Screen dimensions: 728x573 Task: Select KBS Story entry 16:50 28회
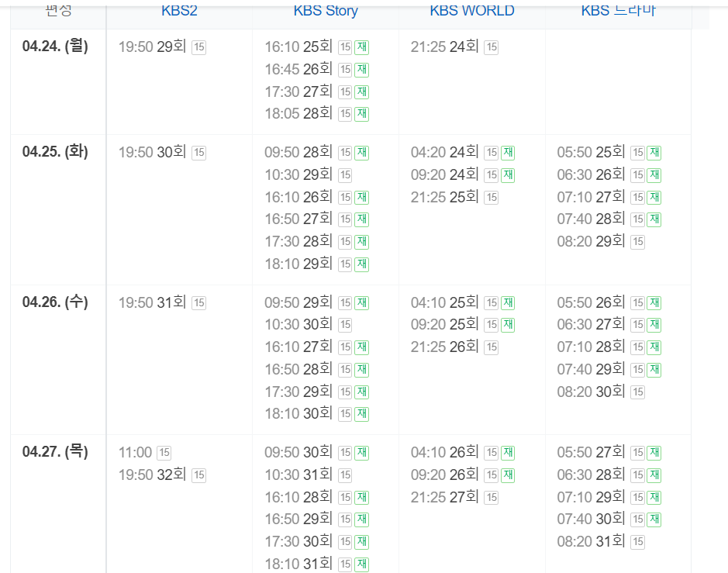click(x=298, y=369)
